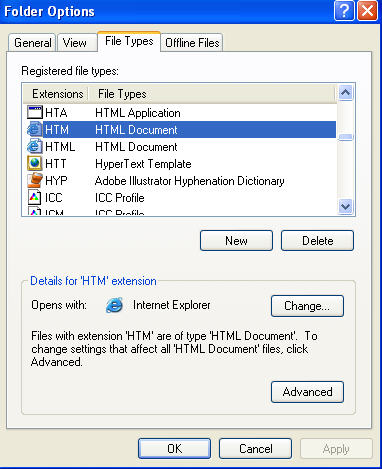Open the Offline Files tab
382x469 pixels.
pyautogui.click(x=192, y=43)
